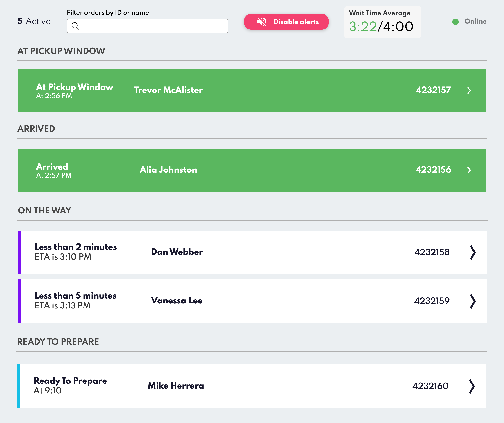Viewport: 504px width, 423px height.
Task: Click the purple bar on Dan Webber's order
Action: pos(19,252)
